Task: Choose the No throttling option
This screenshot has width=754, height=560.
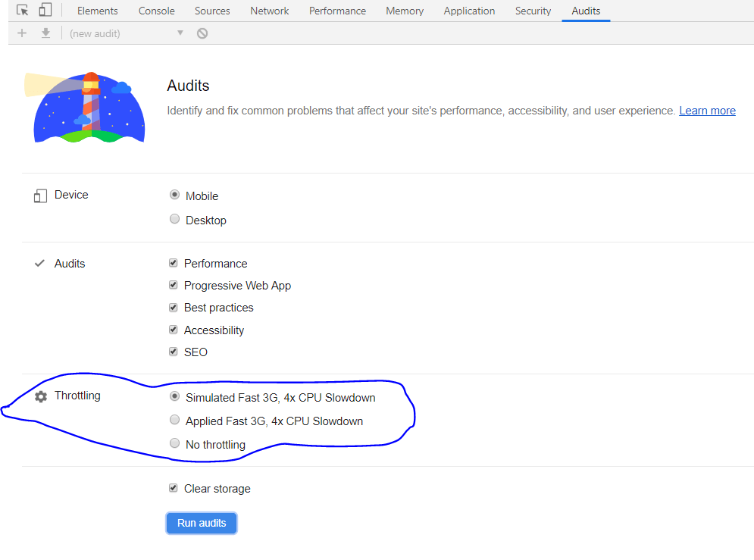Action: (174, 443)
